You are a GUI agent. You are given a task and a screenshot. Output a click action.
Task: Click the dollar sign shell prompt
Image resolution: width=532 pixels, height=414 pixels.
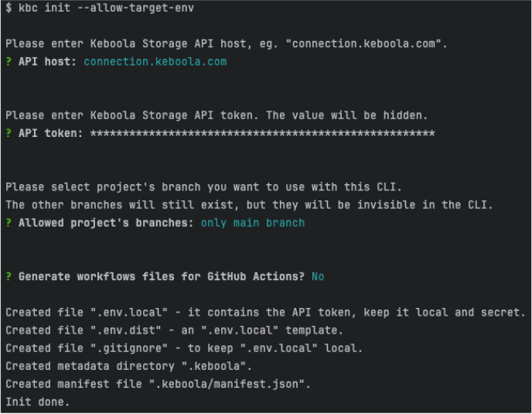click(9, 8)
